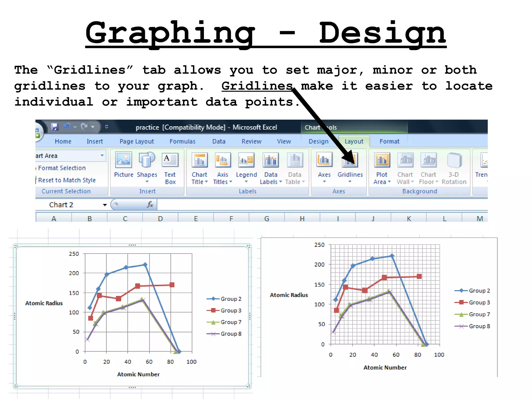The height and width of the screenshot is (399, 532).
Task: Click the Redo arrow icon
Action: (x=84, y=127)
